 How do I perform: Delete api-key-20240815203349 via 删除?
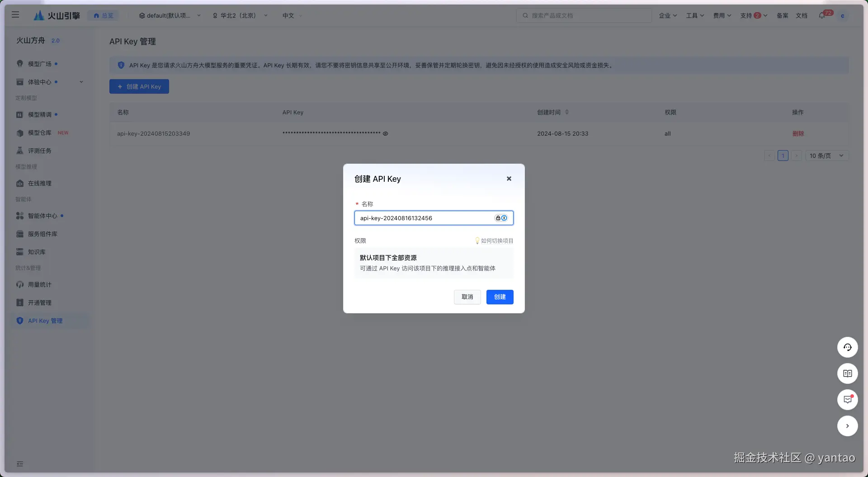click(798, 133)
